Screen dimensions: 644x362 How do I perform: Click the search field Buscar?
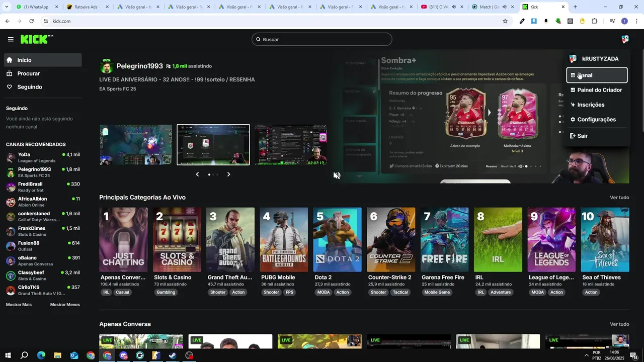322,39
